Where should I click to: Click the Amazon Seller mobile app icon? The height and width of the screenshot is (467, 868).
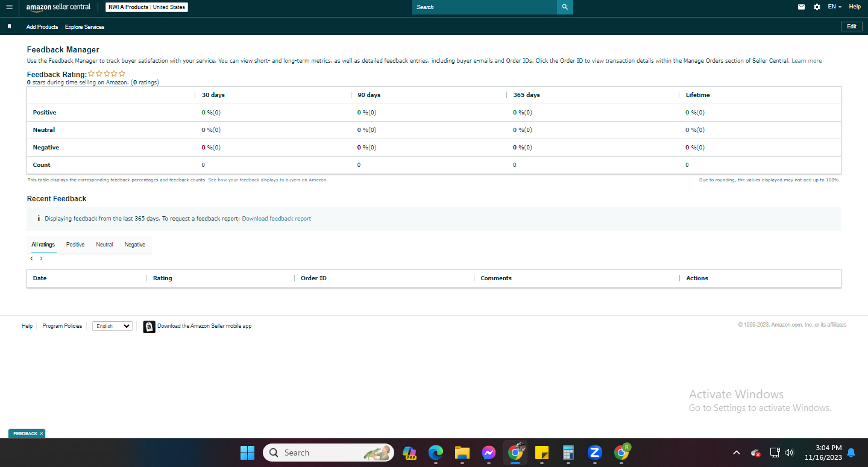(149, 327)
